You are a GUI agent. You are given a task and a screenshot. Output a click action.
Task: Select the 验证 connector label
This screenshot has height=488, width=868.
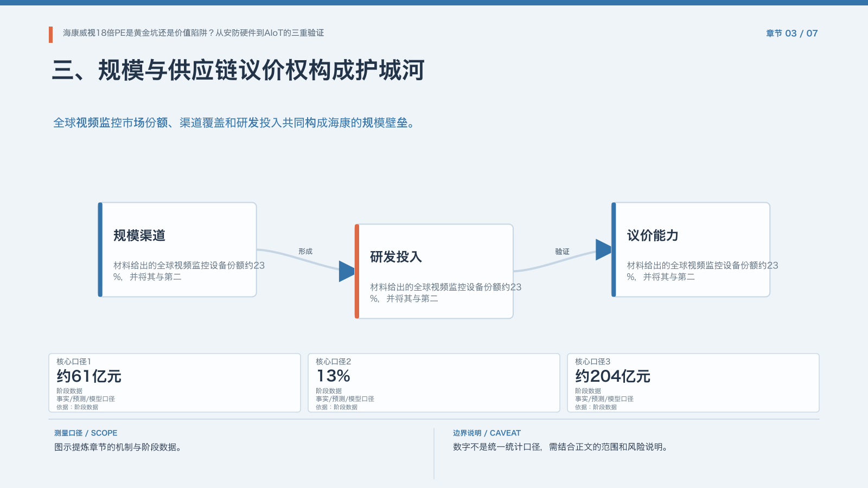click(x=562, y=252)
